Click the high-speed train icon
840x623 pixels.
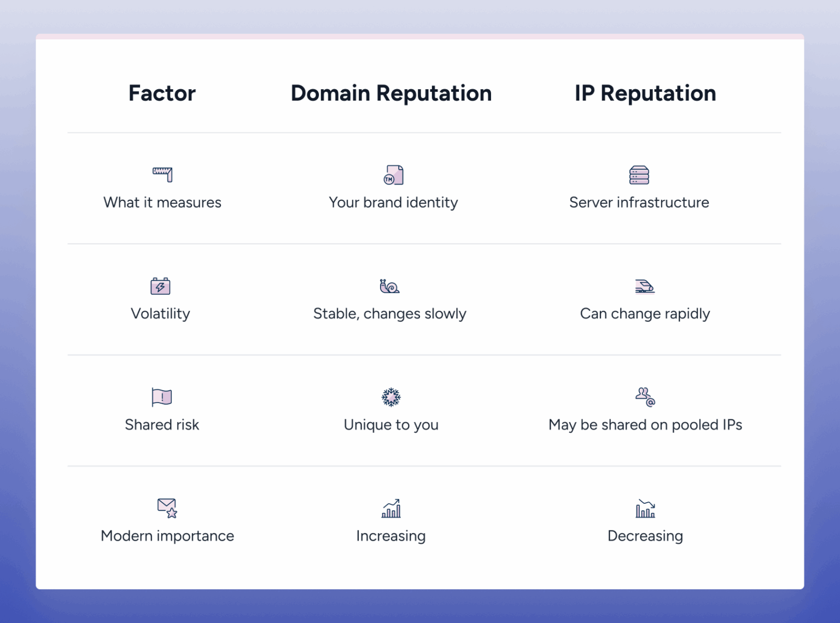pos(645,286)
